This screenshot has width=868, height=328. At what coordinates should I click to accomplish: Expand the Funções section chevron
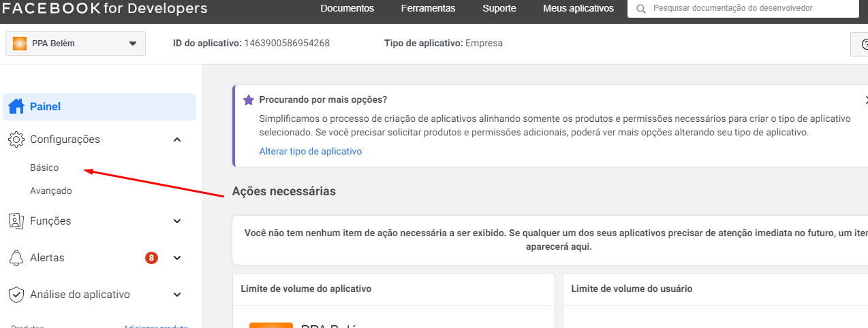point(177,221)
